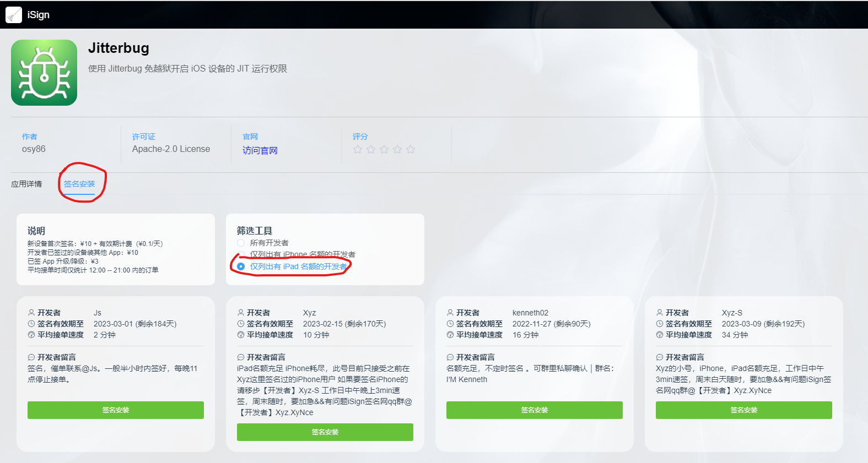868x463 pixels.
Task: Click the iSign feather logo icon
Action: click(14, 15)
